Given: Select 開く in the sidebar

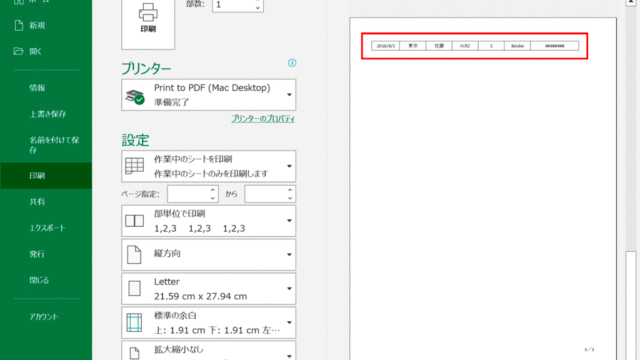Looking at the screenshot, I should [36, 51].
